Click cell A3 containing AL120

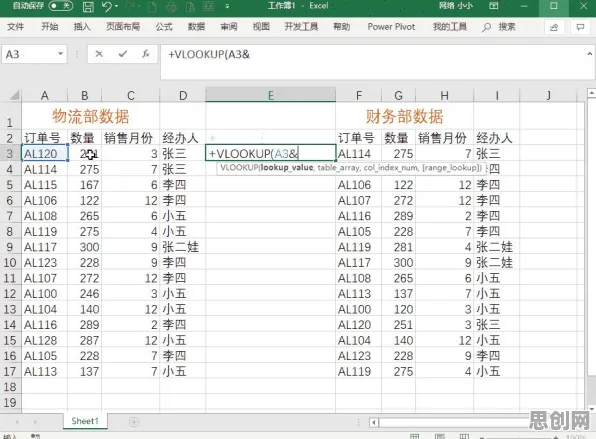tap(44, 154)
